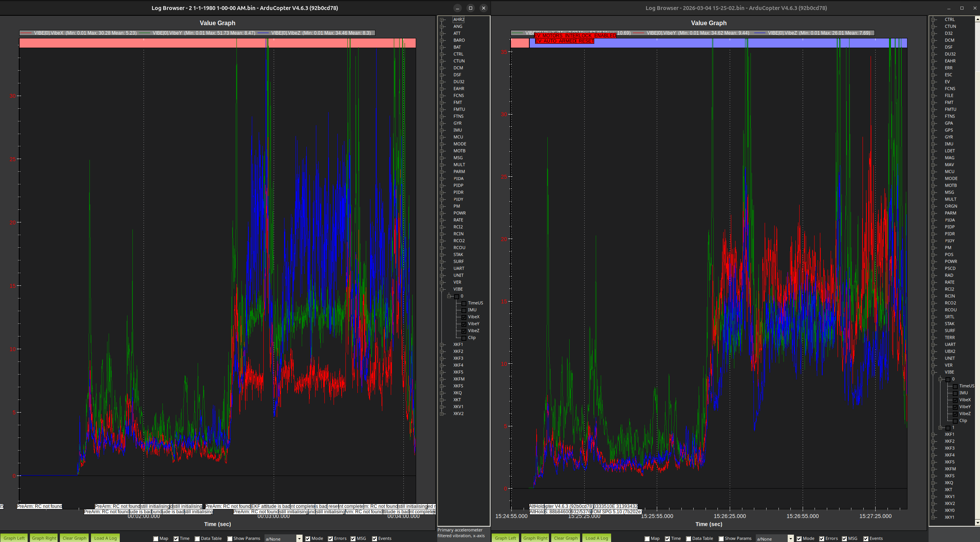Expand the BARO node in left tree
The image size is (980, 542).
click(442, 40)
